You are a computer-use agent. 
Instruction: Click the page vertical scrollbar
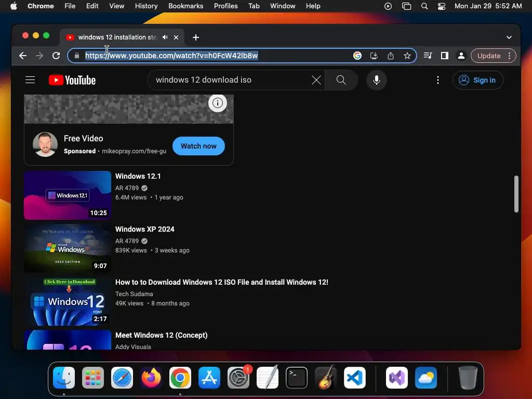coord(516,194)
